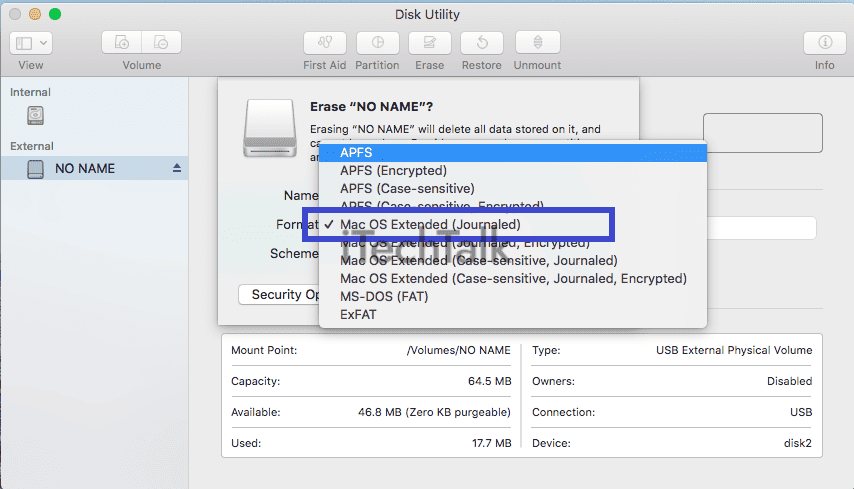Select the internal disk icon
Viewport: 854px width, 489px height.
(35, 115)
